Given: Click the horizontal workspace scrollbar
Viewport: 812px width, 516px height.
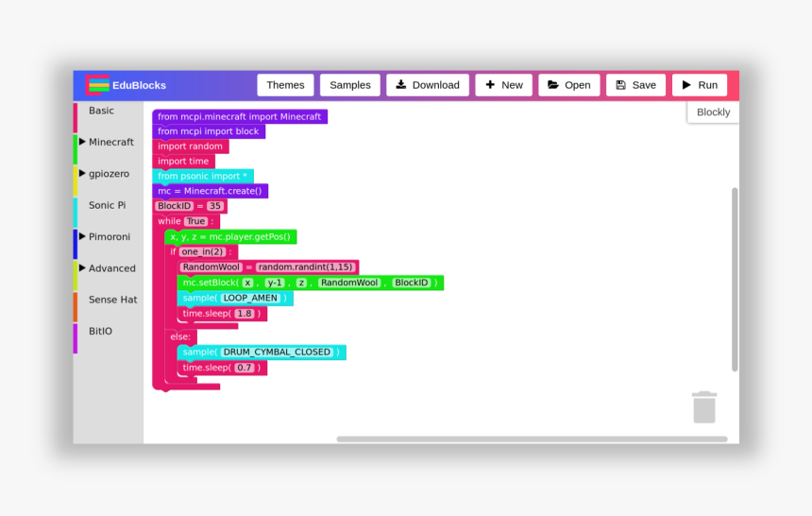Looking at the screenshot, I should (x=532, y=439).
